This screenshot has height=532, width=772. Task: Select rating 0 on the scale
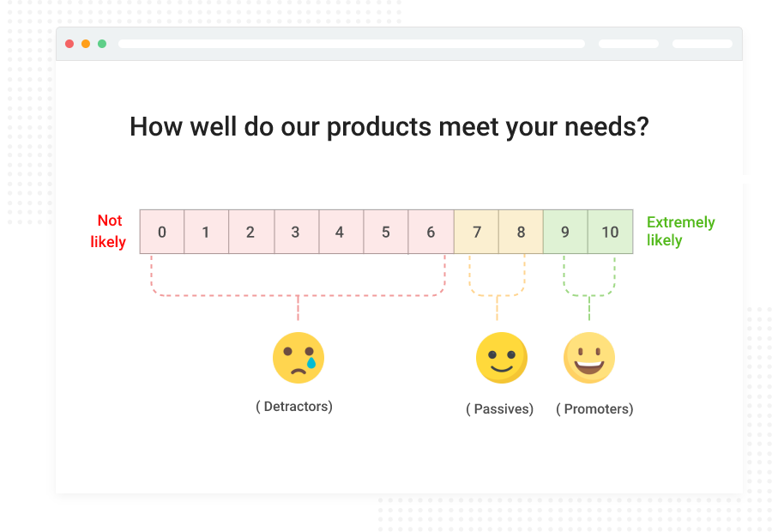click(162, 232)
